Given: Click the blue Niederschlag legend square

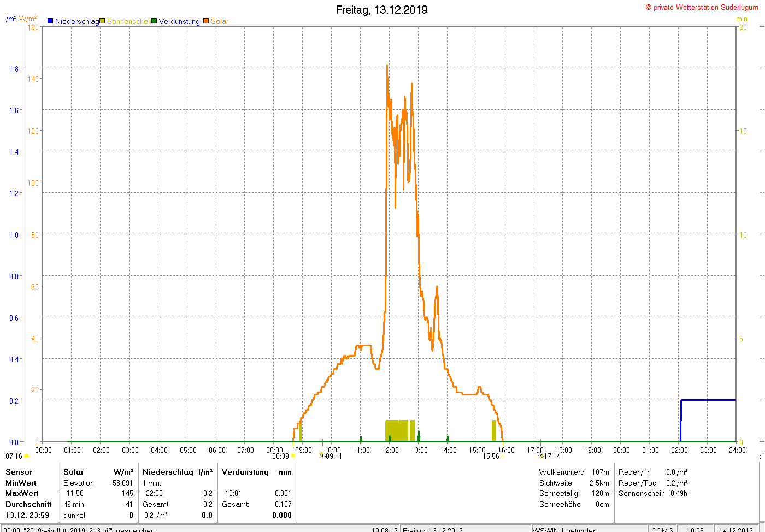Looking at the screenshot, I should point(50,21).
